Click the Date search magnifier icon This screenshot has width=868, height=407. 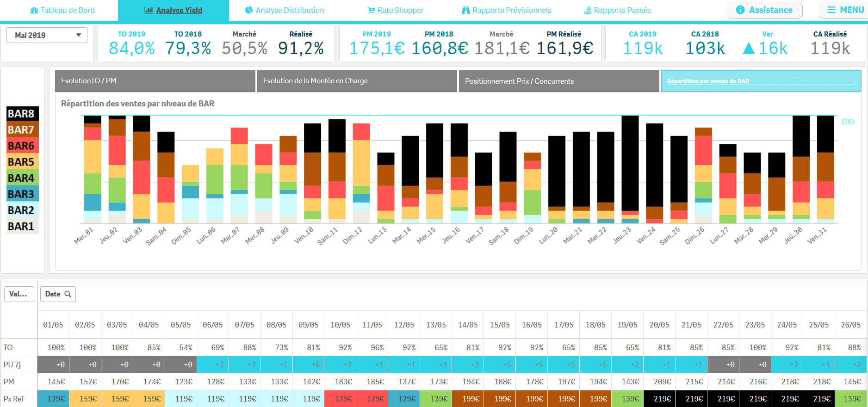[x=68, y=294]
